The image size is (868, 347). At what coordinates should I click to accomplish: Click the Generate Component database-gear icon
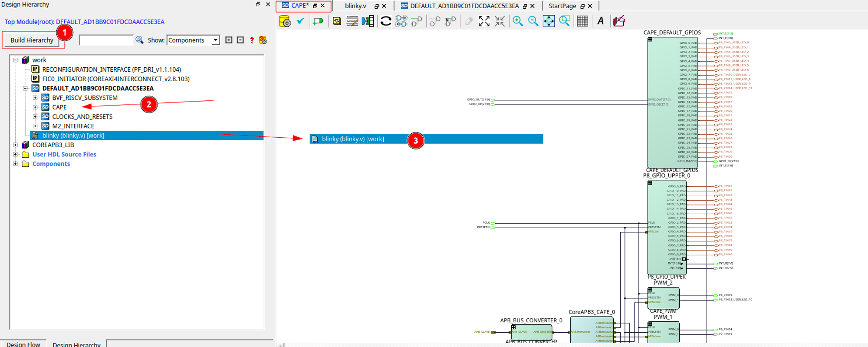[285, 21]
